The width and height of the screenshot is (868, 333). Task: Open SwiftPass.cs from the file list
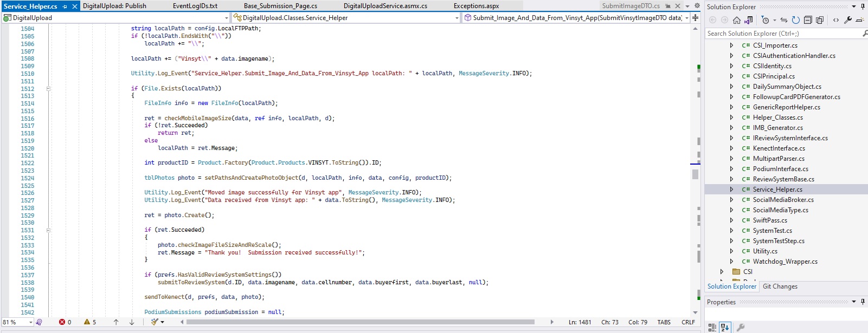[769, 220]
